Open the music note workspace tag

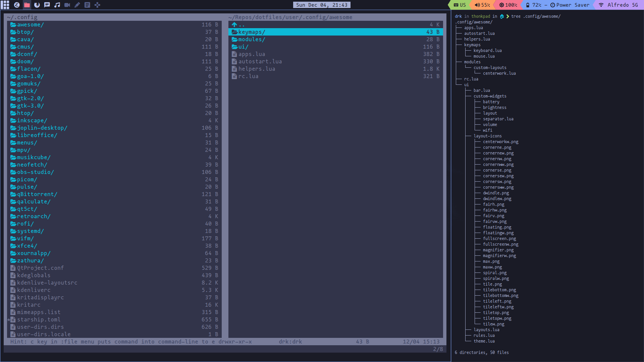(57, 5)
